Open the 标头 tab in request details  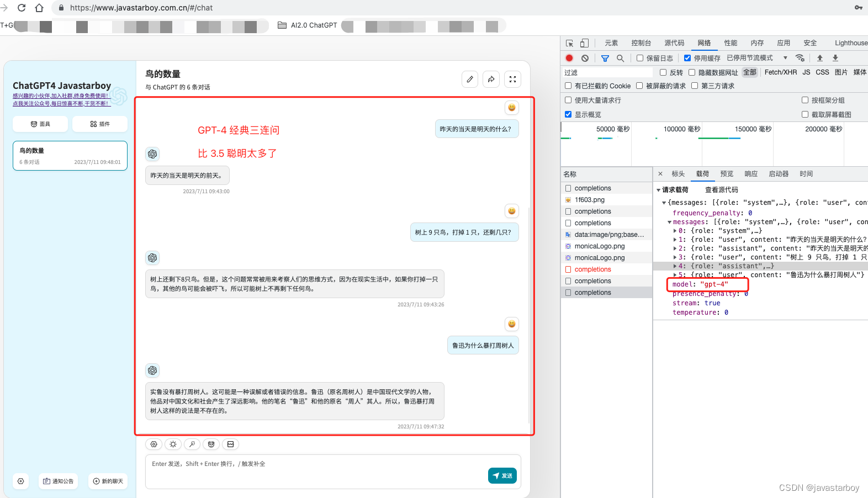point(678,174)
